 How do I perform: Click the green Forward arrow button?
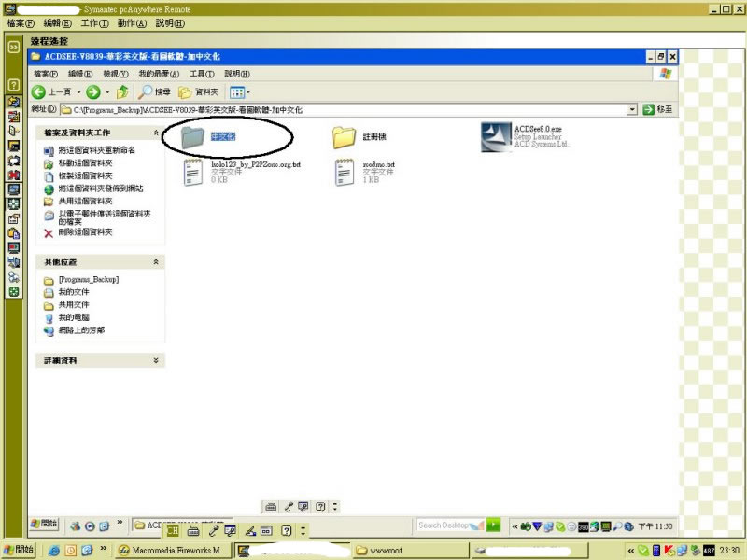(92, 91)
